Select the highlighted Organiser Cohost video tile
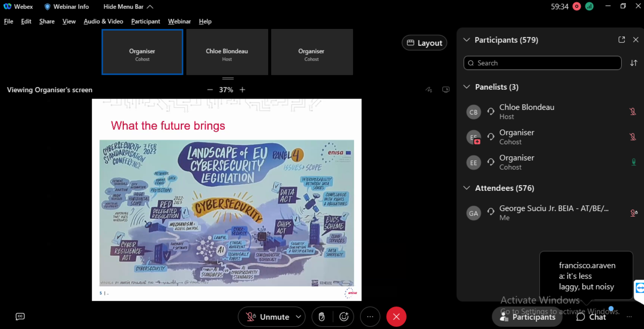 pos(142,52)
